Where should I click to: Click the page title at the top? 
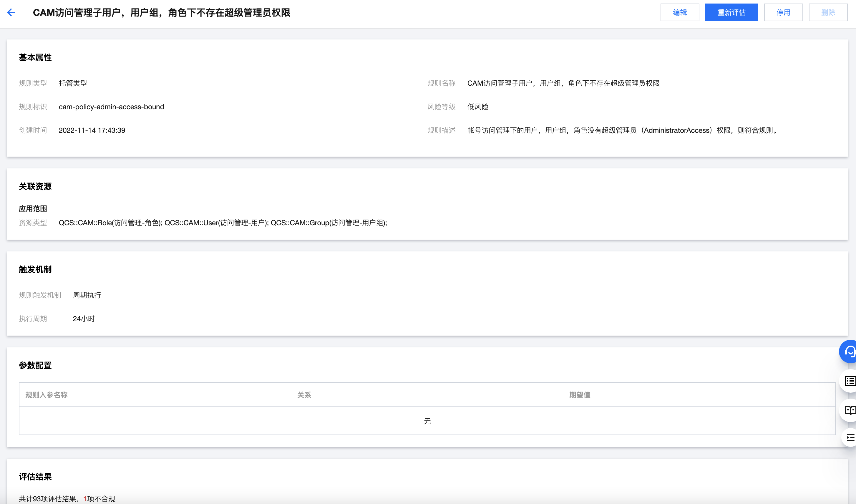pyautogui.click(x=161, y=13)
